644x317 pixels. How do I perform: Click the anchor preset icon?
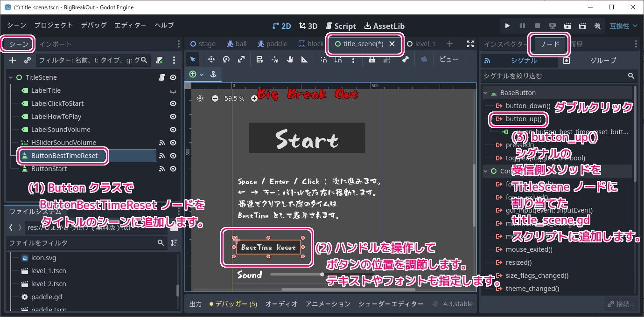(x=213, y=74)
